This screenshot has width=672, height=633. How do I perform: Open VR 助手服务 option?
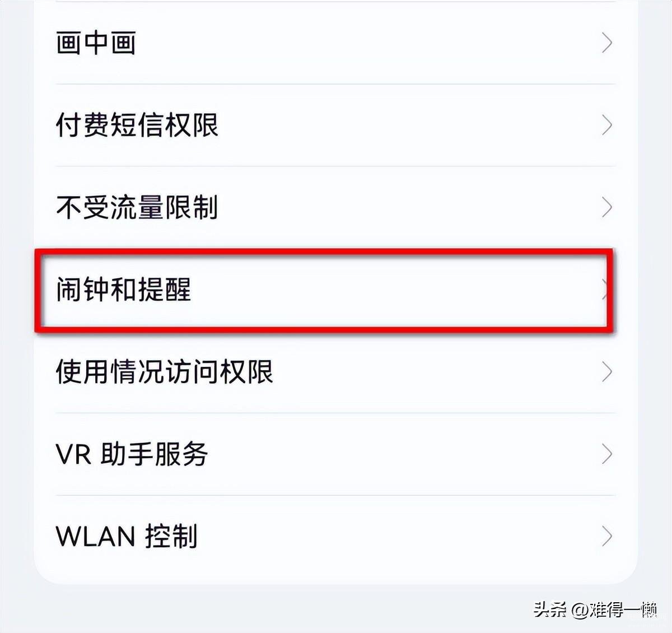(335, 454)
